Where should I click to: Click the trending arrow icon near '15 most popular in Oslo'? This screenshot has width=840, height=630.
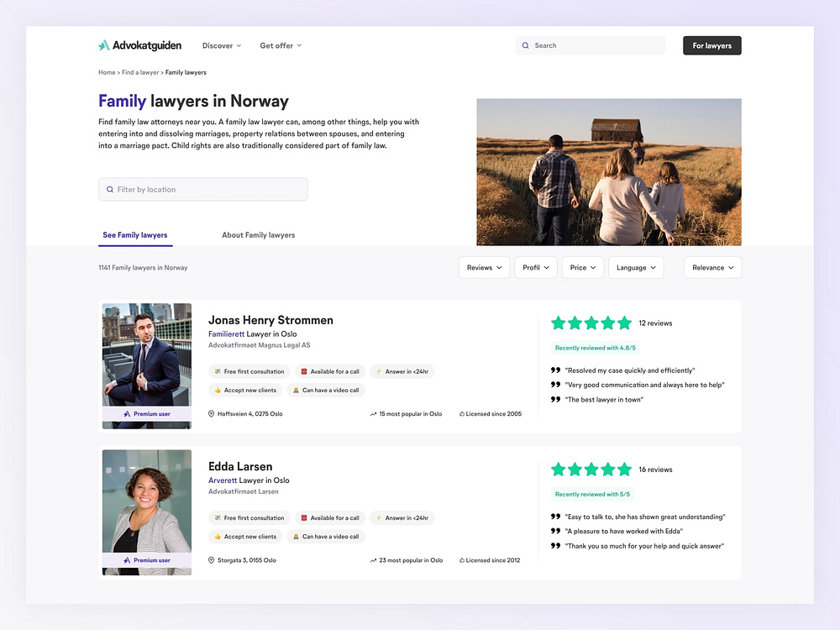click(374, 413)
